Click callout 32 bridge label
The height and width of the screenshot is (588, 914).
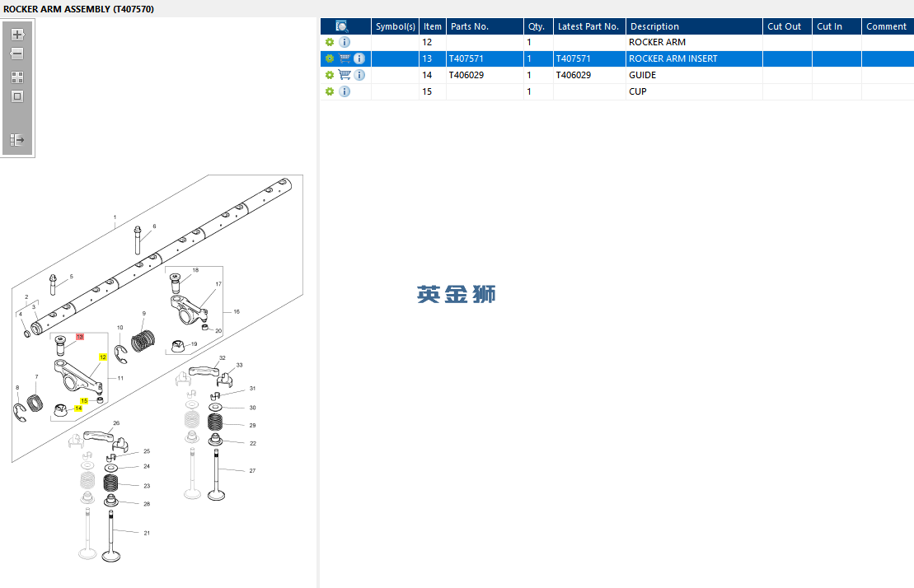222,358
